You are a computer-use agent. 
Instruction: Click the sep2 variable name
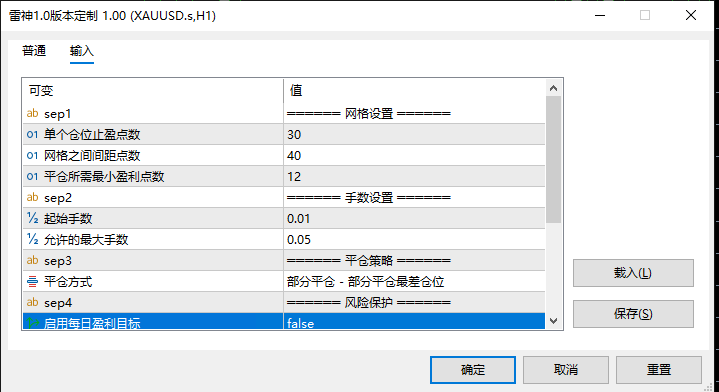(x=58, y=198)
